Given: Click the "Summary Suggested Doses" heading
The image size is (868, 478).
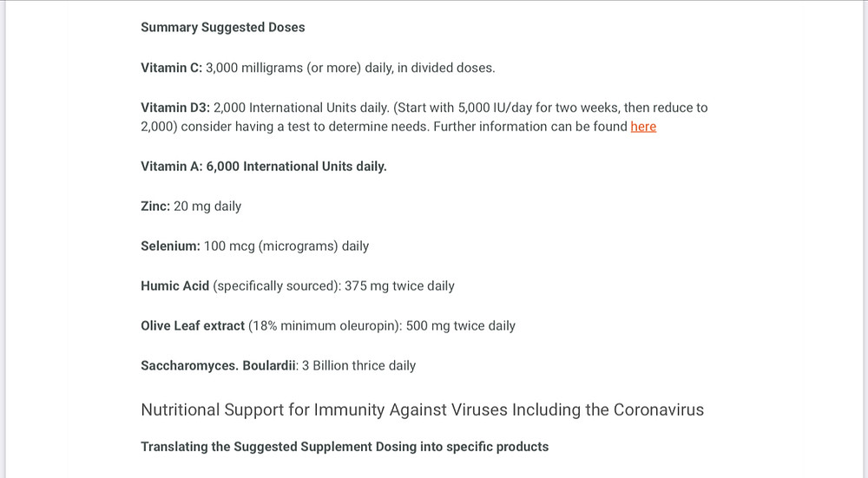Looking at the screenshot, I should [222, 27].
